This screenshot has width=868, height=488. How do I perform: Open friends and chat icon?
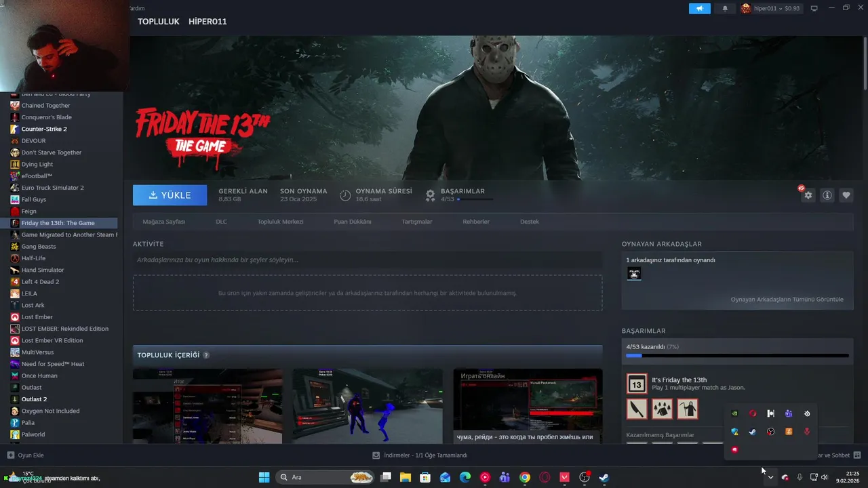coord(856,455)
